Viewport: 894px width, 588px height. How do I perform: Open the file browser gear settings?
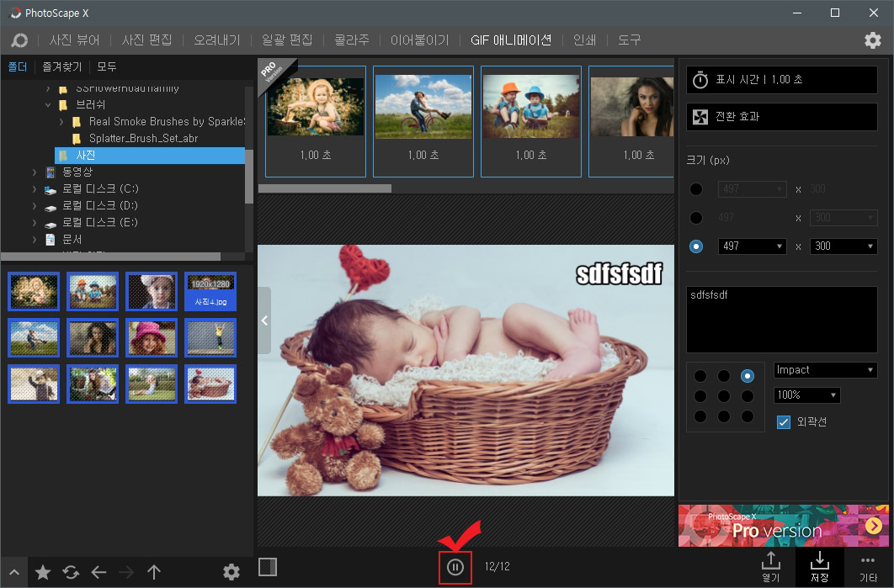231,572
